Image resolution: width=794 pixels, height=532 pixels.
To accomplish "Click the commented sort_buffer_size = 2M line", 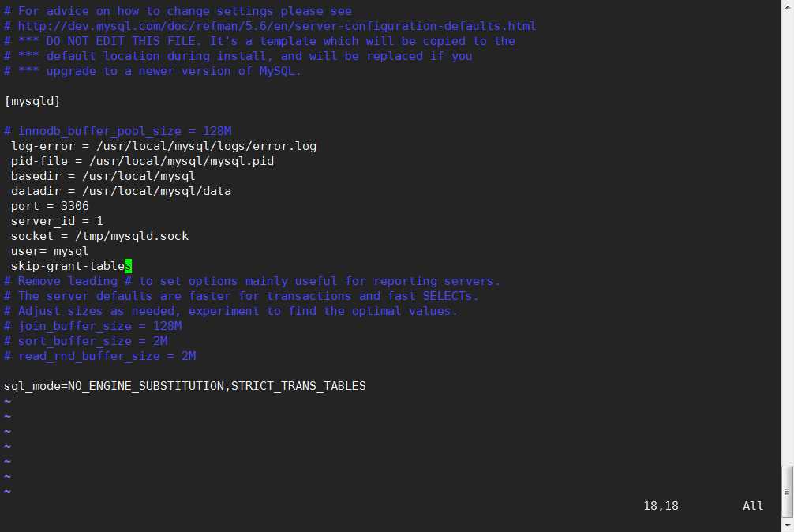I will tap(85, 341).
